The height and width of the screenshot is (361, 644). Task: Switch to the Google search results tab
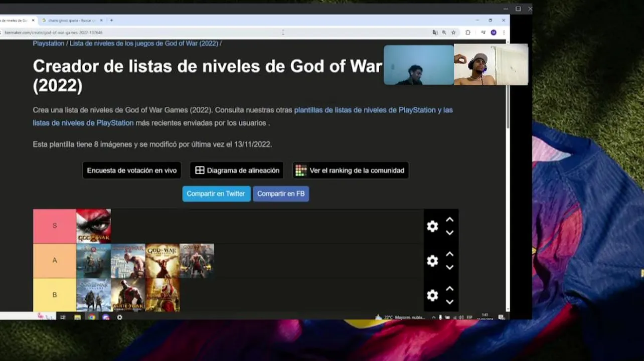pos(72,21)
